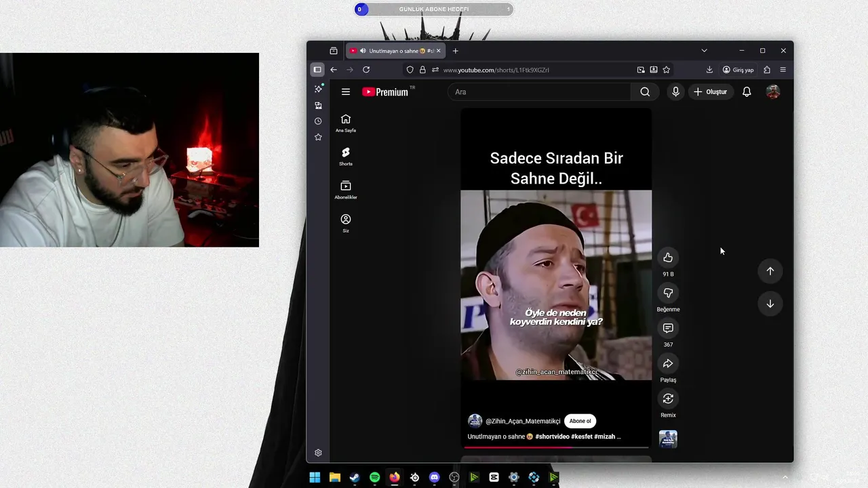
Task: Click the Giriş yap sign-in button
Action: (738, 70)
